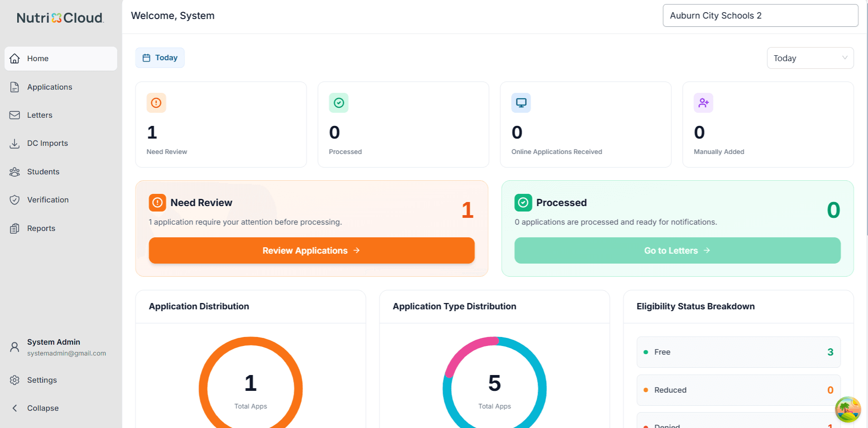
Task: Open the Today date range dropdown
Action: (x=810, y=58)
